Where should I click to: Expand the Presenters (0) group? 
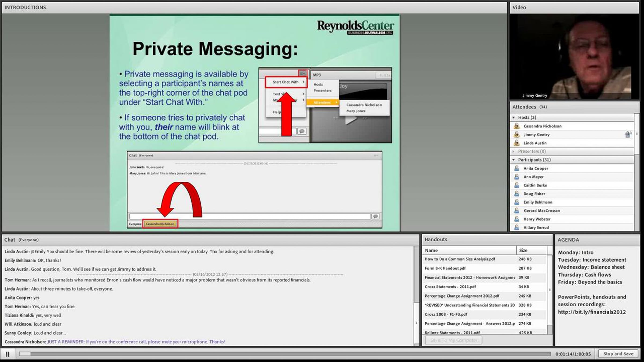(514, 151)
